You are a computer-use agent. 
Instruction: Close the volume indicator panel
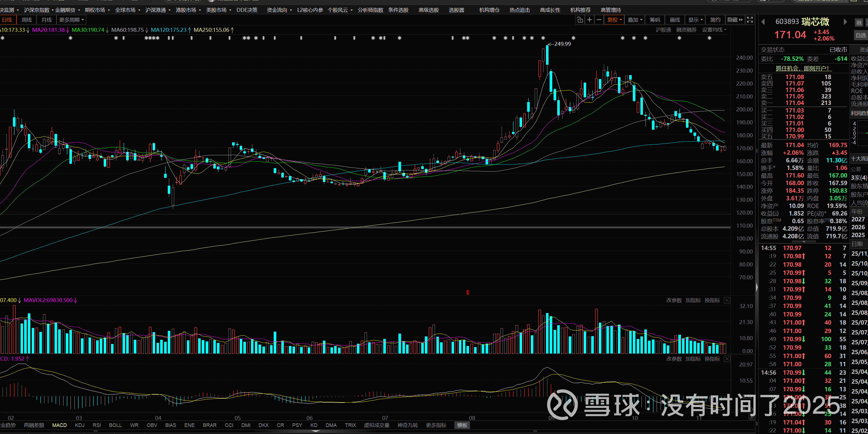point(727,300)
